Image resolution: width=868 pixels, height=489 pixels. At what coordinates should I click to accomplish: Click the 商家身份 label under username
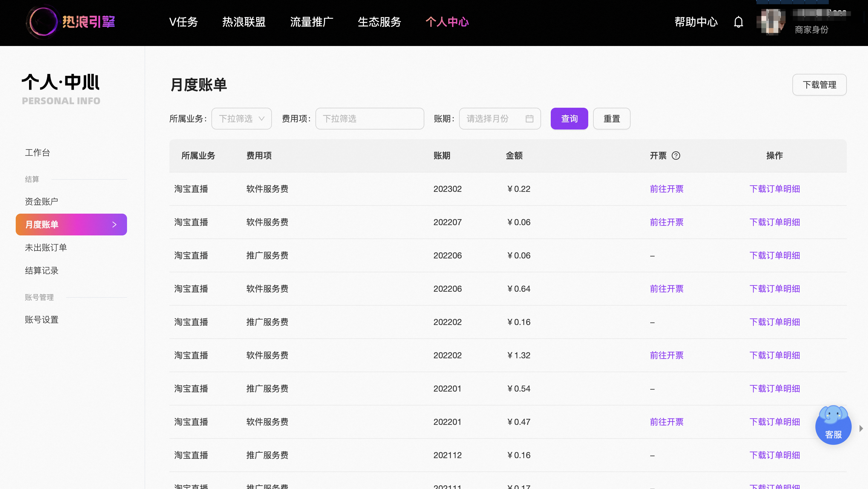click(811, 30)
